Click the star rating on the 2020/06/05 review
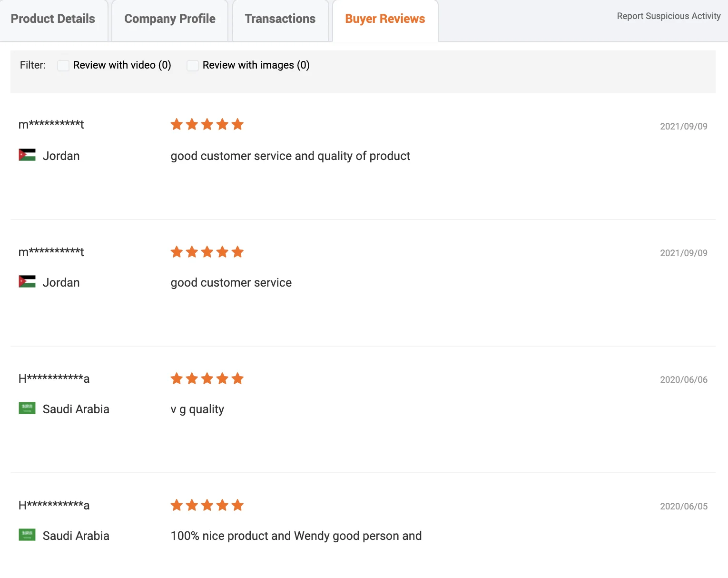 click(207, 505)
